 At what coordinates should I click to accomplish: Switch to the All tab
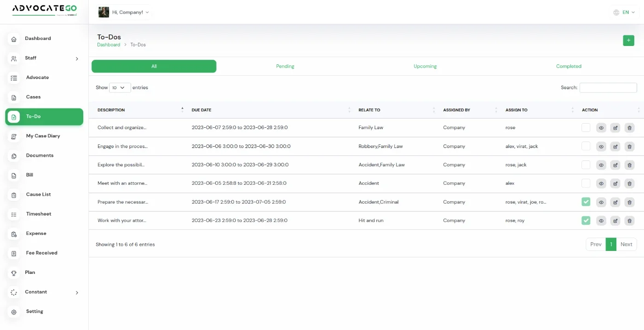coord(154,66)
